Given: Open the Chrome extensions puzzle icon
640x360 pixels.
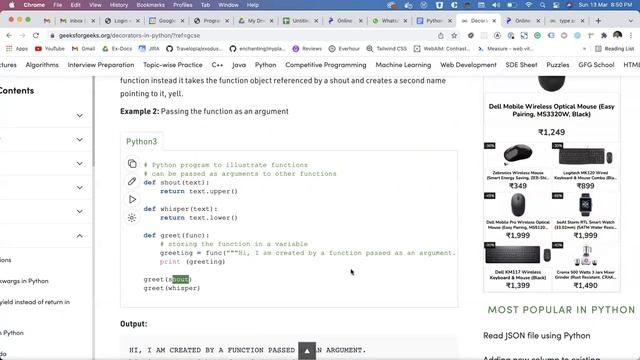Looking at the screenshot, I should coord(604,36).
